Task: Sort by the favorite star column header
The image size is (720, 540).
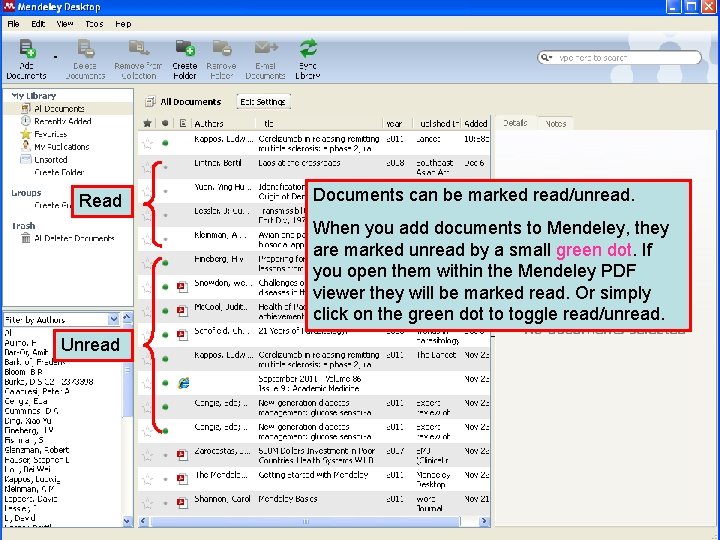Action: [147, 123]
